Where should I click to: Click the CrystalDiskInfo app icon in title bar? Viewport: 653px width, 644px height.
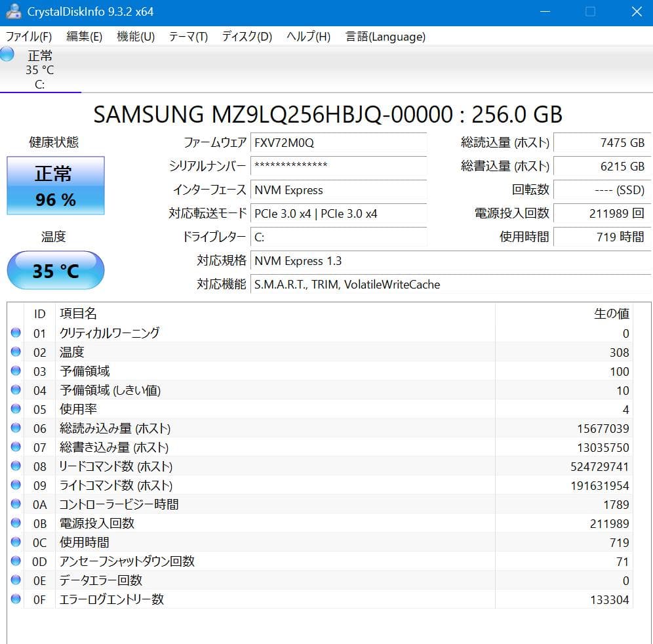point(13,11)
